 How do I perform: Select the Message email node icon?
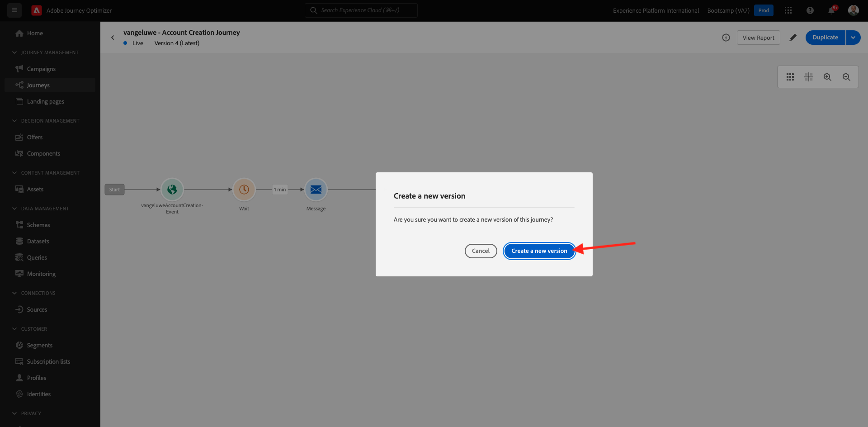[316, 190]
